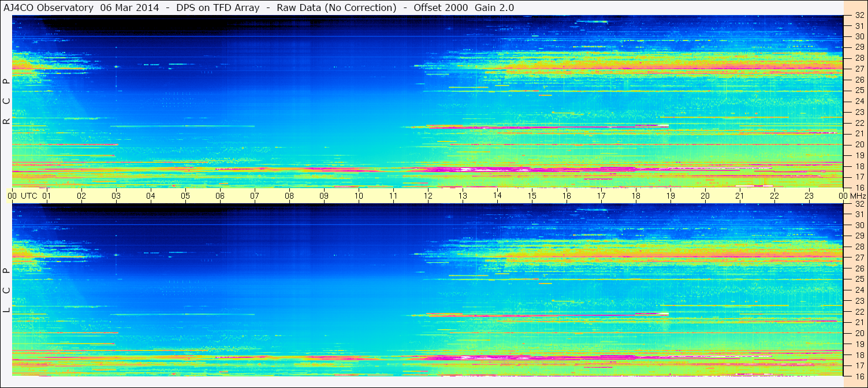Select the 09 hour tick on the UTC axis
The height and width of the screenshot is (388, 868).
(324, 196)
